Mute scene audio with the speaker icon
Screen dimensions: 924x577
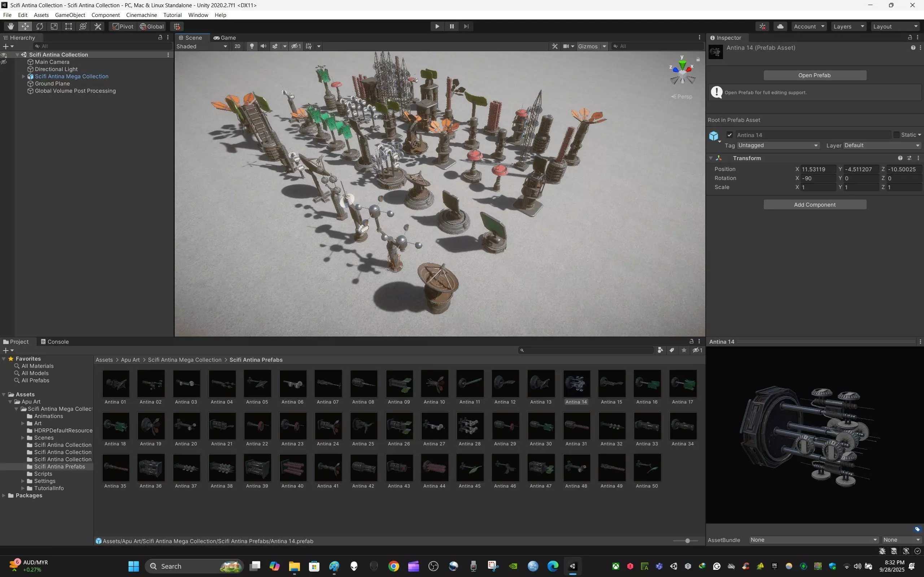click(x=263, y=46)
